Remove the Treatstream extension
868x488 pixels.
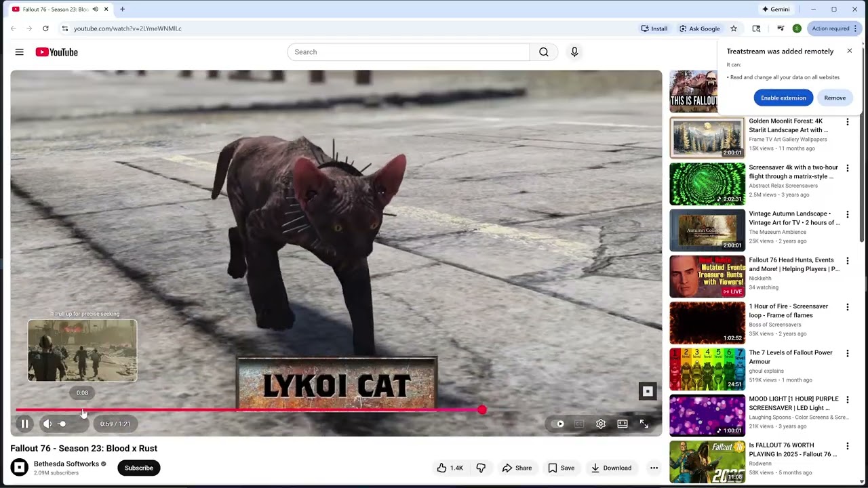click(x=835, y=98)
